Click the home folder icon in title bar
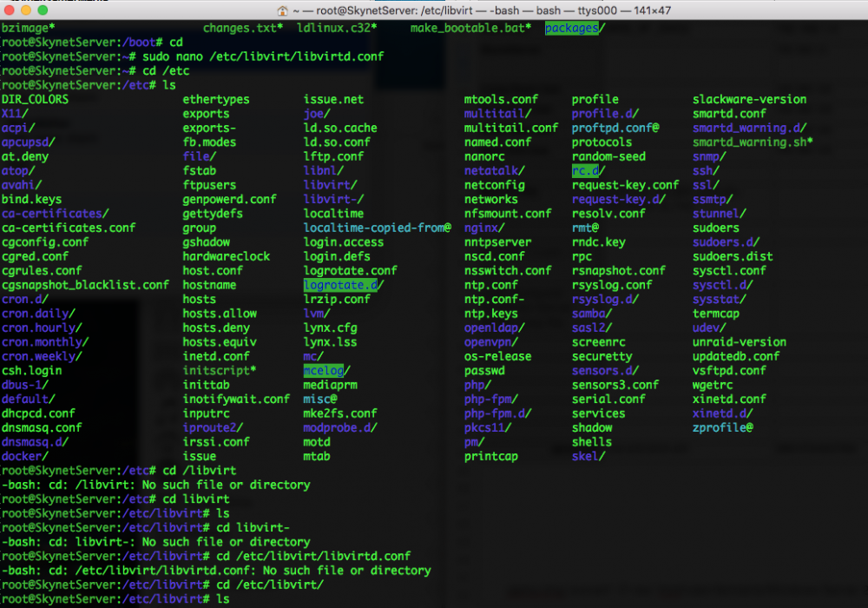Screen dimensions: 868x608 [282, 10]
